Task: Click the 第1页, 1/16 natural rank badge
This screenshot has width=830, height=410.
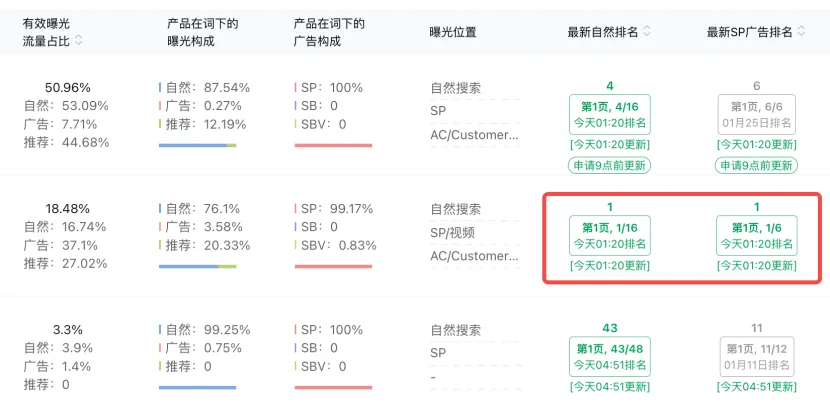Action: click(609, 236)
